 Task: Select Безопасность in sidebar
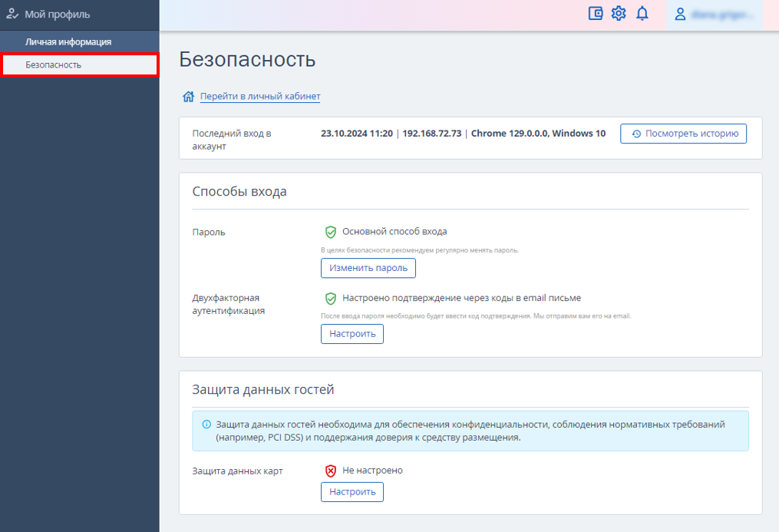(x=80, y=65)
